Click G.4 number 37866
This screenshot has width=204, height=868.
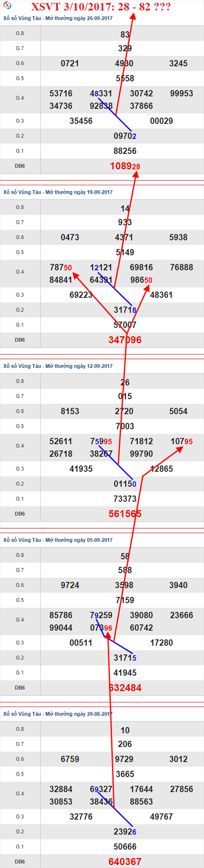(141, 106)
